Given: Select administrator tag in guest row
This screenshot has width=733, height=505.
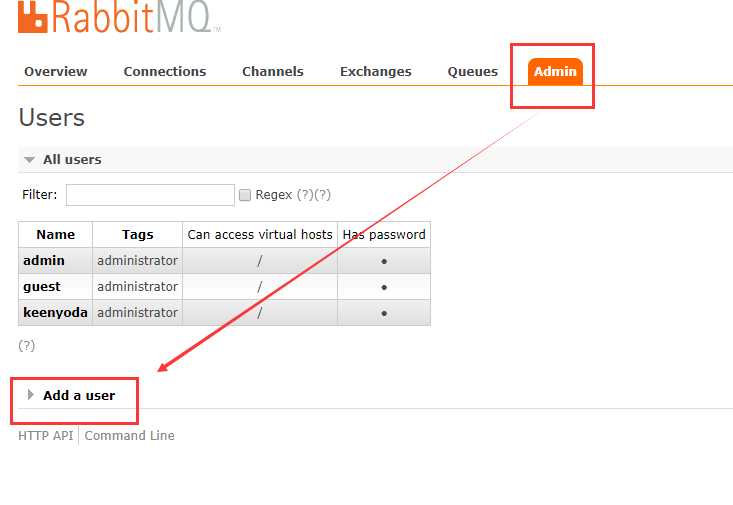Looking at the screenshot, I should pos(137,287).
